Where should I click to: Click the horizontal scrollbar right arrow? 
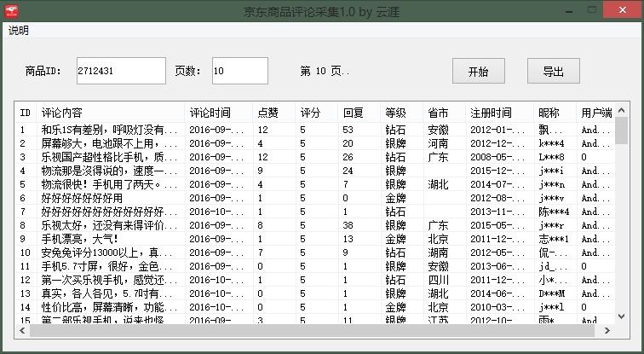[607, 330]
